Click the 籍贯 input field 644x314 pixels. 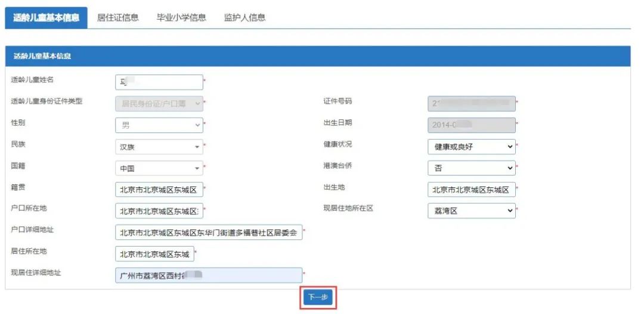click(159, 190)
